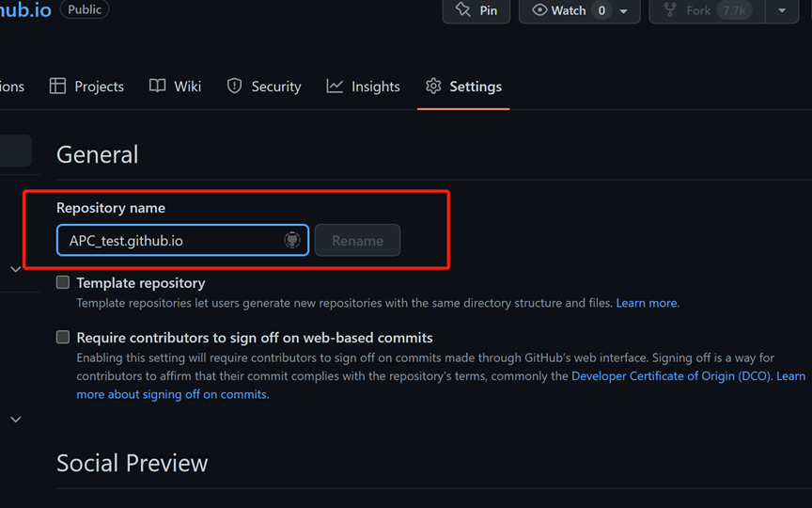
Task: Enable the Template repository checkbox
Action: (63, 282)
